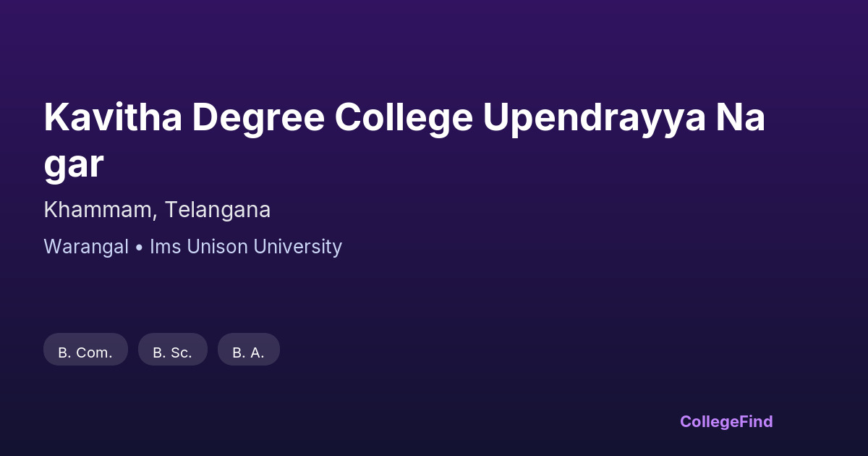The width and height of the screenshot is (868, 456).
Task: Click the word Ims in the affiliation line
Action: point(166,247)
